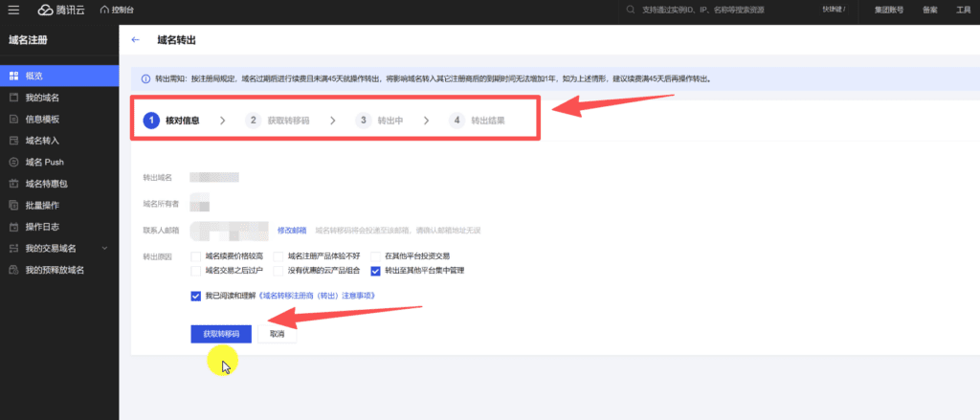
Task: Click step 3 label 转出中
Action: pyautogui.click(x=390, y=121)
